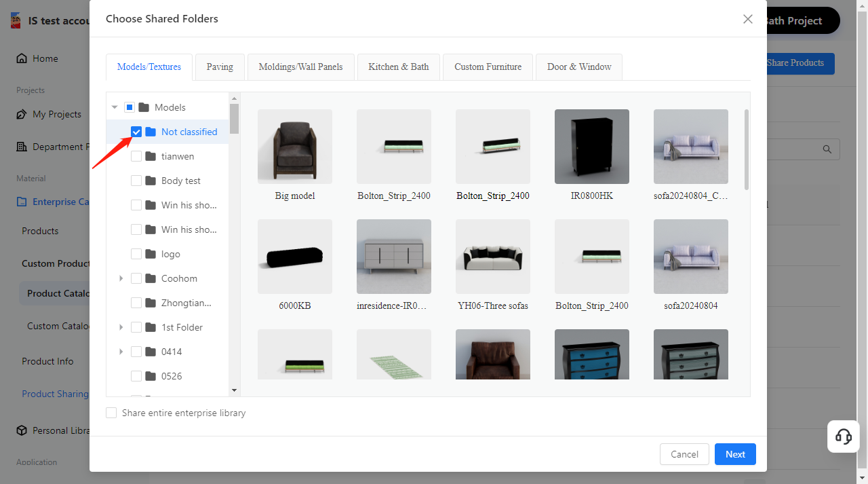Screen dimensions: 868x484
Task: Check the tianwen folder checkbox
Action: [x=136, y=156]
